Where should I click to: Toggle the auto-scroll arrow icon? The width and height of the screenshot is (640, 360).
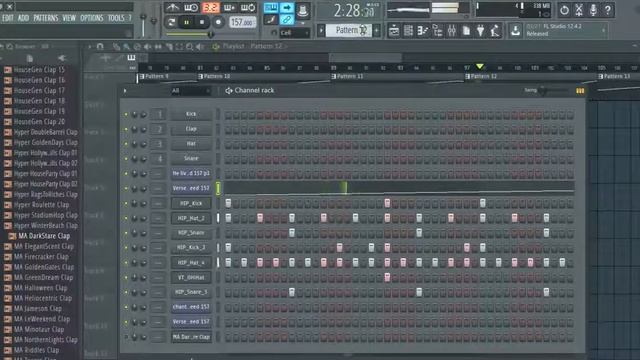287,7
